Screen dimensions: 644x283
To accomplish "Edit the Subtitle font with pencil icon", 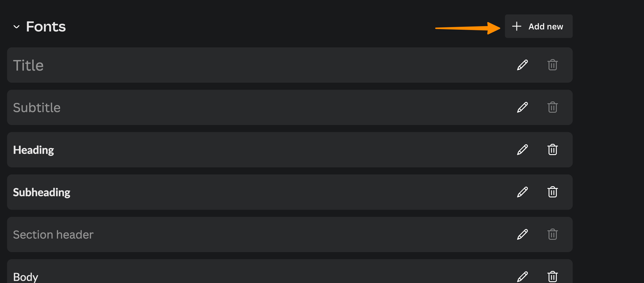I will (522, 107).
